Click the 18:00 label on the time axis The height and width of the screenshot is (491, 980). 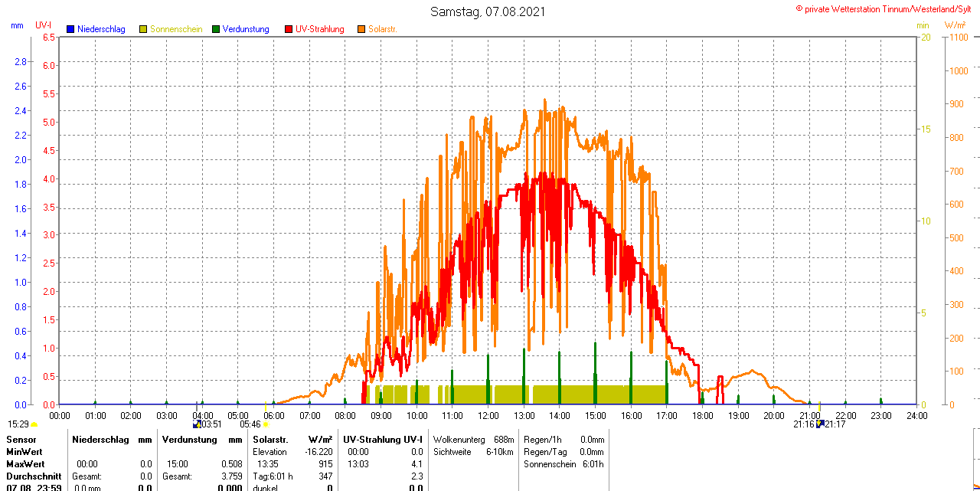point(702,415)
